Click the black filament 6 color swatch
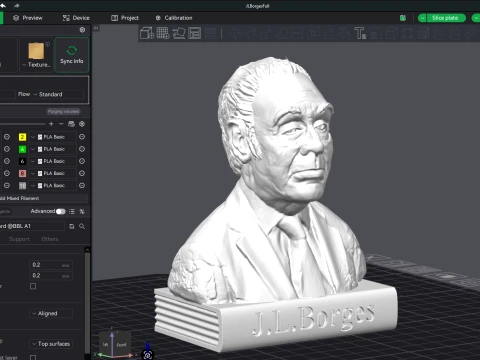 coord(22,161)
